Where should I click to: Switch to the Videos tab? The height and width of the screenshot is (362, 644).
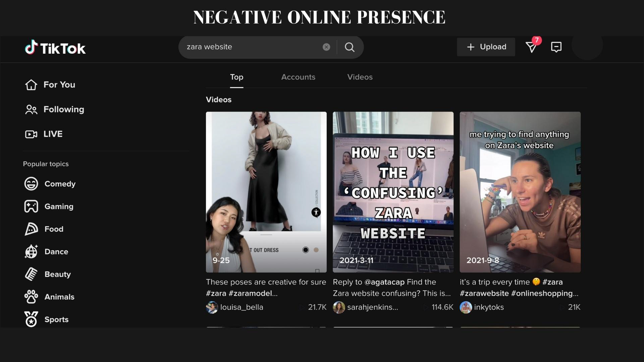pyautogui.click(x=360, y=77)
